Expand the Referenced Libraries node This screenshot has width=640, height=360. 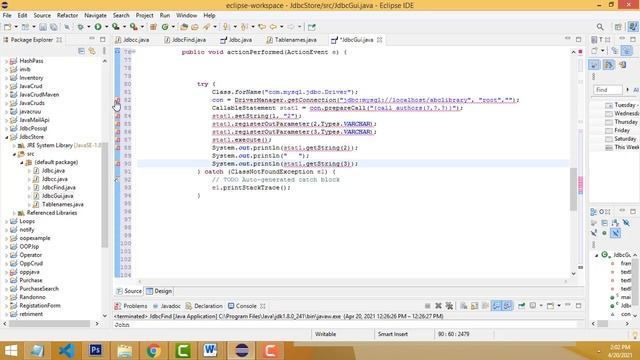click(x=14, y=213)
